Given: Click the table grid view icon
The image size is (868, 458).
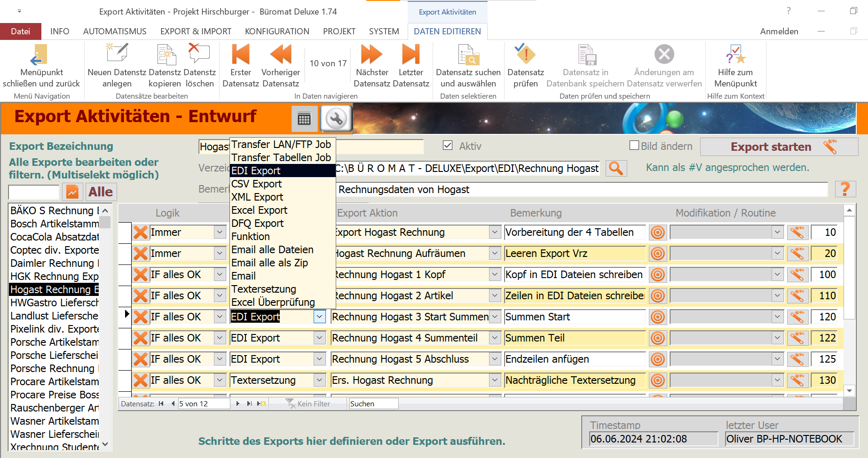Looking at the screenshot, I should tap(304, 119).
